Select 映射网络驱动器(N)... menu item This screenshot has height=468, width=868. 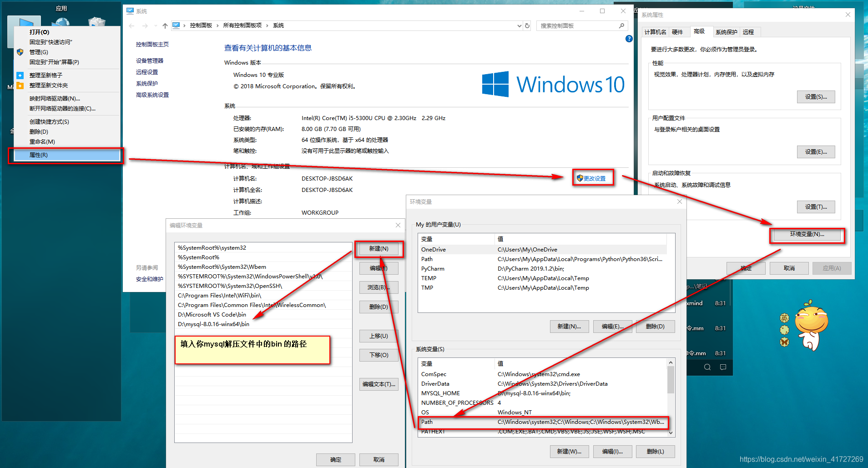click(x=67, y=99)
